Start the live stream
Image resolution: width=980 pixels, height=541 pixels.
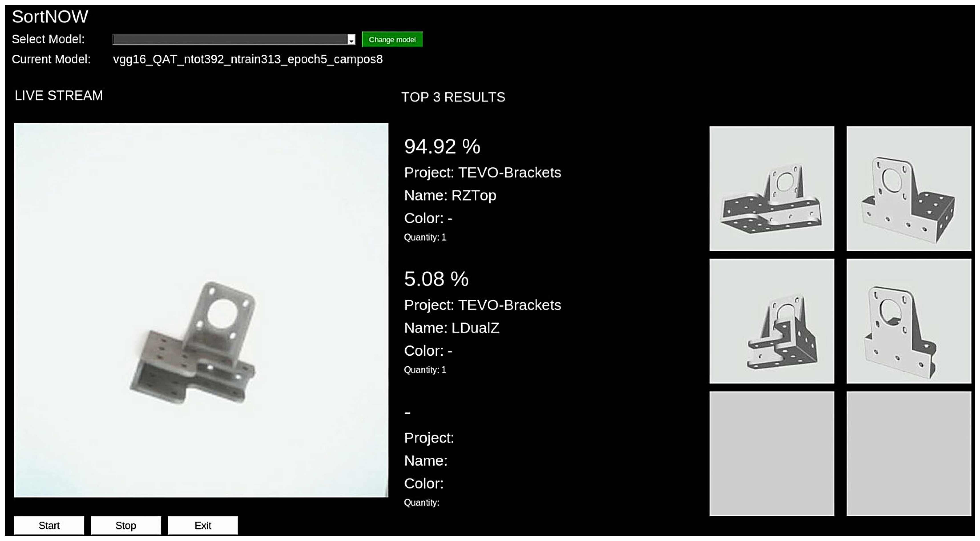pos(49,525)
